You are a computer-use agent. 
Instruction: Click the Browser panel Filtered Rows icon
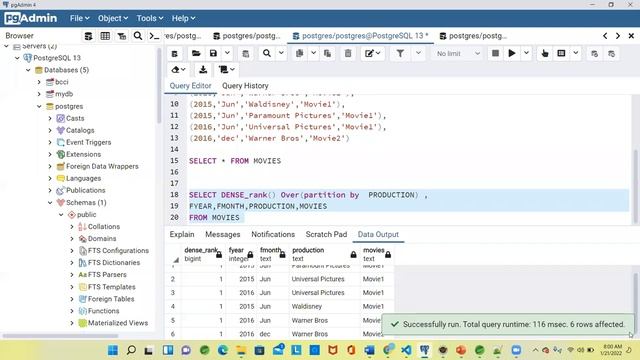coord(122,36)
